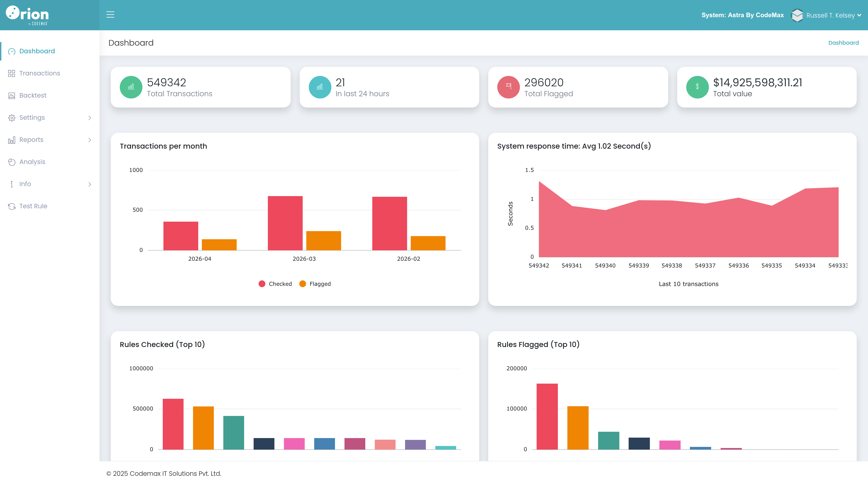Click the green bar in Rules Flagged
Screen dimensions: 868x488
click(609, 441)
